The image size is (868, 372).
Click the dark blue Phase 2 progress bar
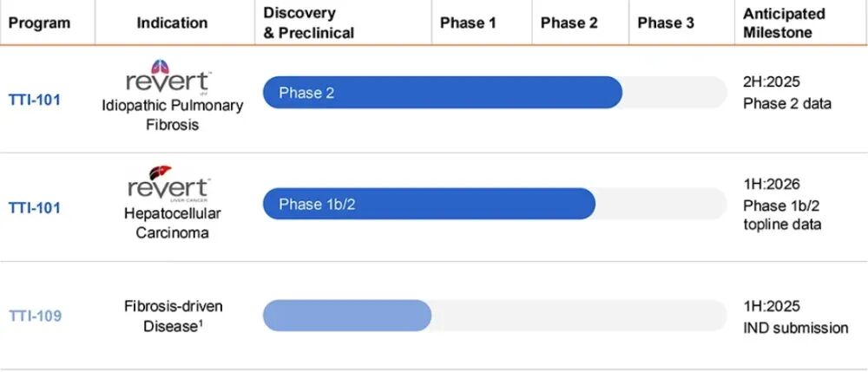pos(442,93)
